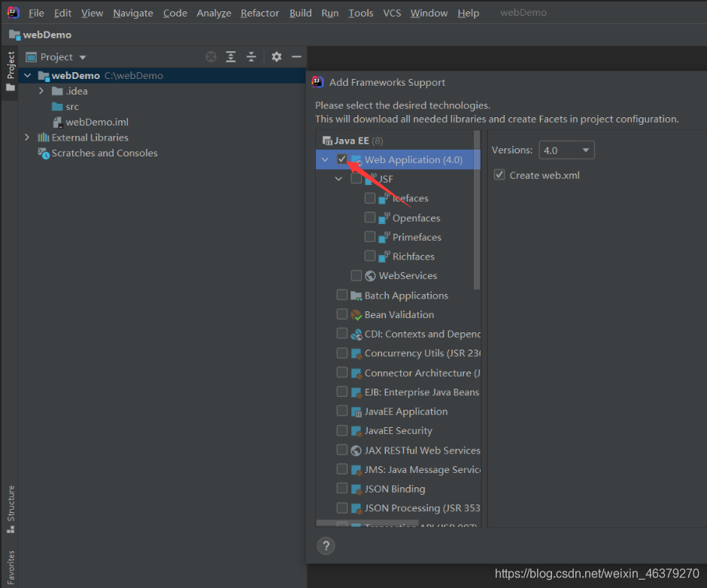Uncheck the Web Application (4.0) checkbox
Image resolution: width=707 pixels, height=588 pixels.
[341, 159]
